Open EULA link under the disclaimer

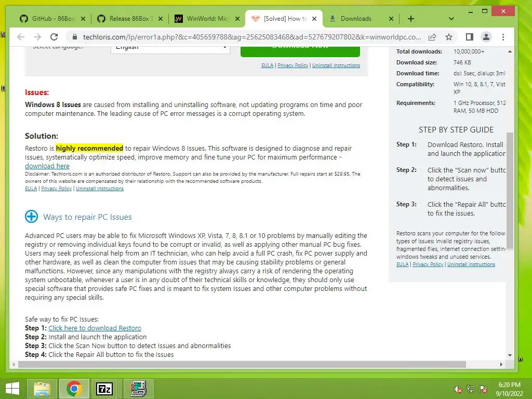31,189
